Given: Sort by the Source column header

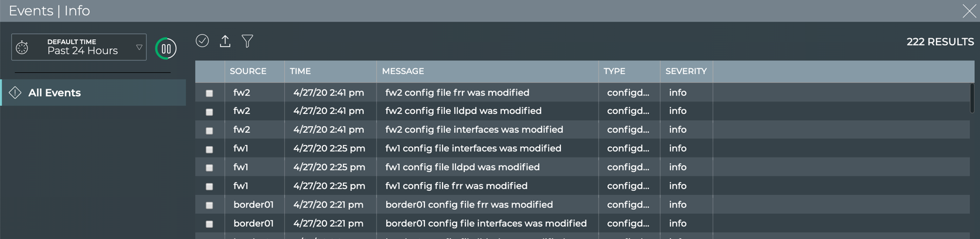Looking at the screenshot, I should [248, 71].
